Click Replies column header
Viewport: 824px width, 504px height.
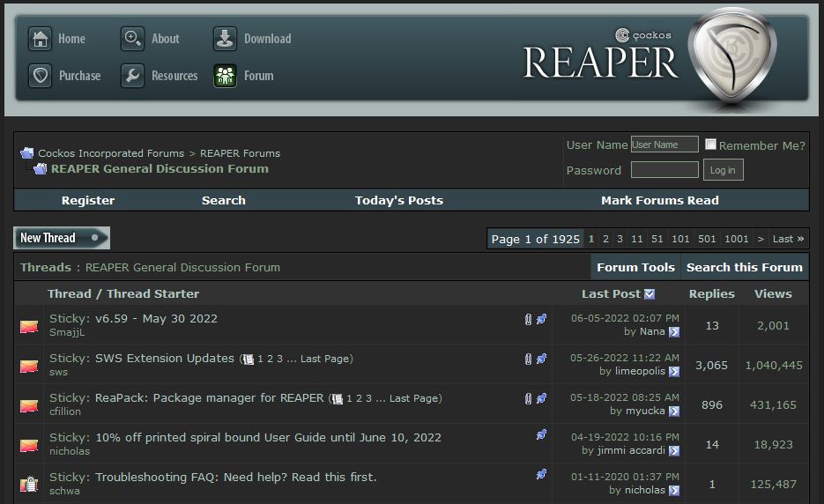[x=711, y=293]
